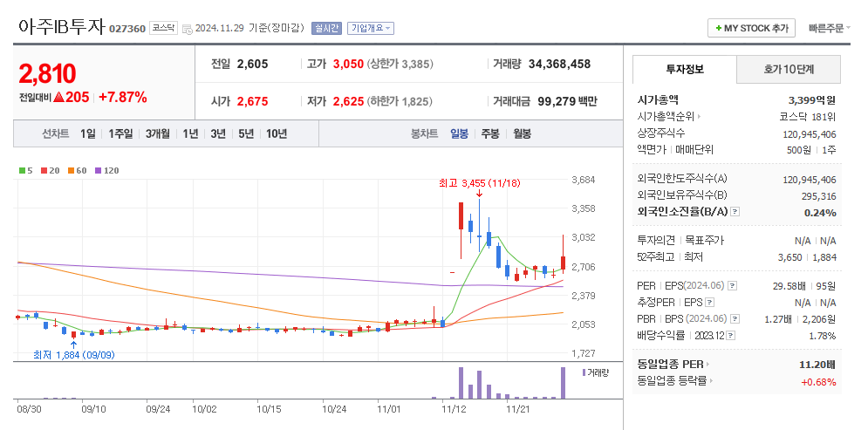This screenshot has width=868, height=430.
Task: Select the 1년 line chart
Action: tap(190, 134)
